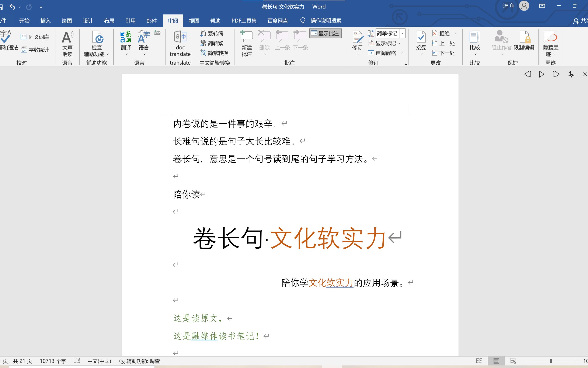588x368 pixels.
Task: Click Accessibility status (辅助功能: 调查)
Action: point(140,361)
